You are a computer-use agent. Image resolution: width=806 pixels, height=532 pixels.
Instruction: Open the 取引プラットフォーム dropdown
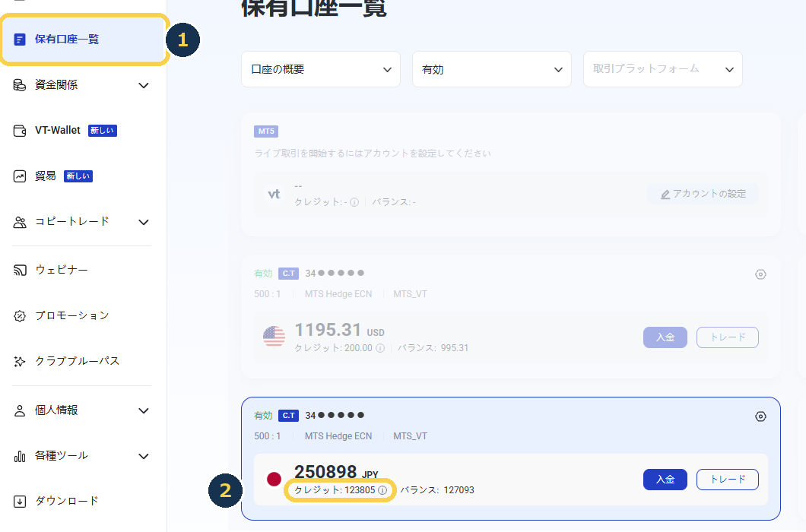[x=662, y=69]
